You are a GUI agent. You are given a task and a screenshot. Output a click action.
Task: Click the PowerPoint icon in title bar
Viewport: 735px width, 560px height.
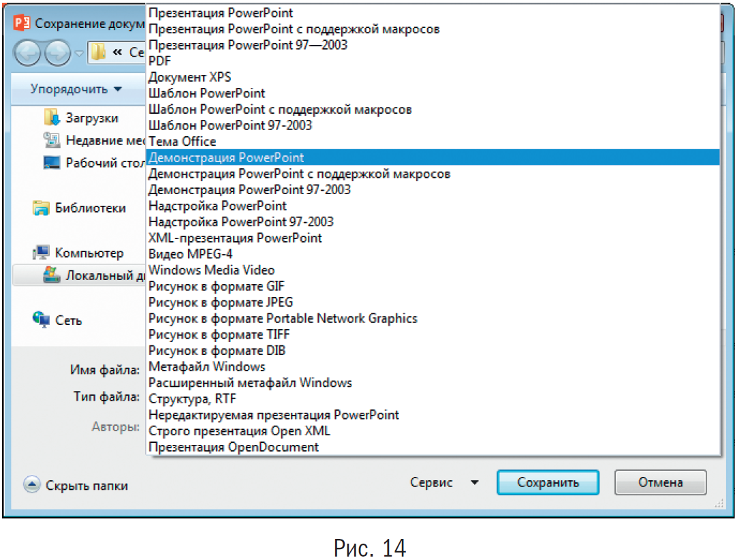pos(22,23)
